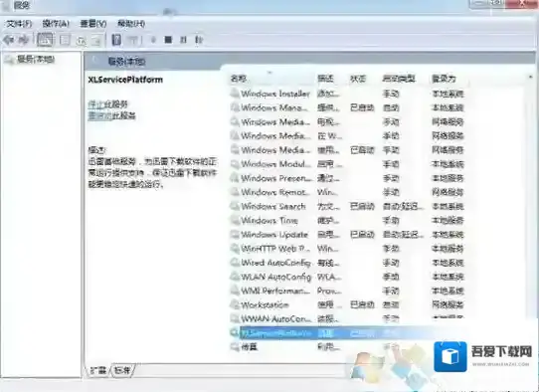Screen dimensions: 539x392
Task: Click the gear icon beside Windows Search
Action: [235, 206]
